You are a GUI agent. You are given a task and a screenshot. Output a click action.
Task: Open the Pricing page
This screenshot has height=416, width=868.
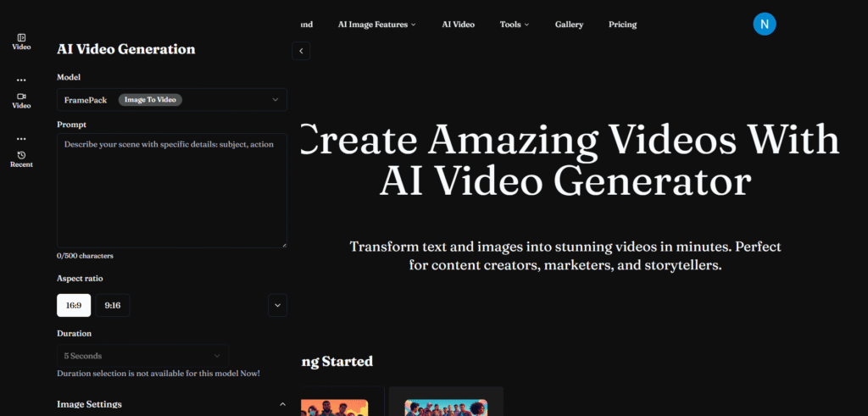tap(622, 25)
